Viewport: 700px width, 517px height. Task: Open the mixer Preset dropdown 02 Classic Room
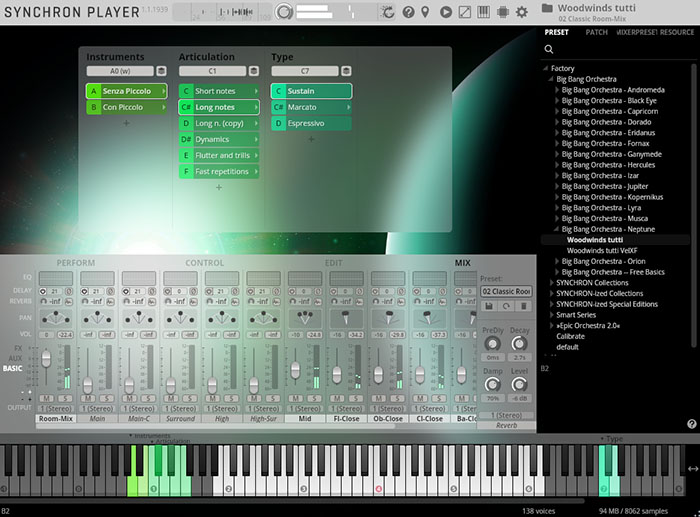tap(506, 291)
